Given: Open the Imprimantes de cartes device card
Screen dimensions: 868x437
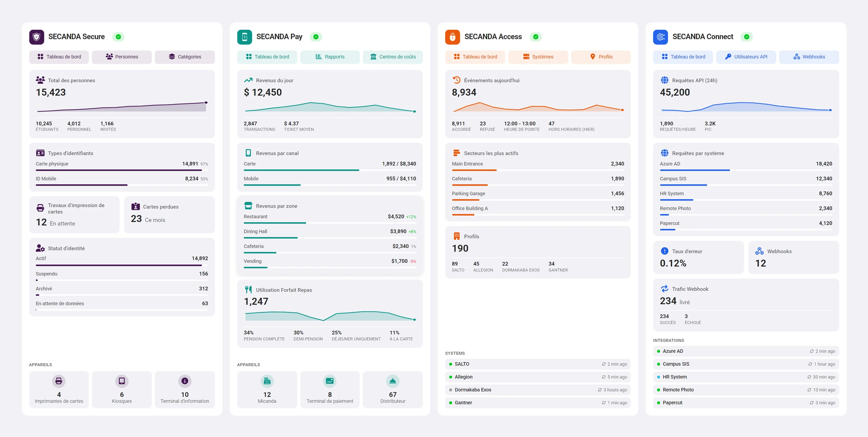Looking at the screenshot, I should 59,390.
